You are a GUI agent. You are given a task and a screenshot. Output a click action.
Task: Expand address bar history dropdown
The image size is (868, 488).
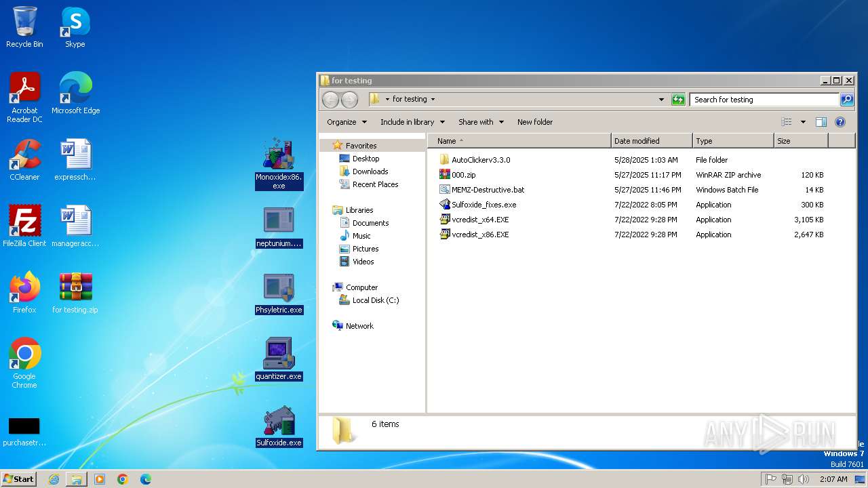tap(661, 100)
